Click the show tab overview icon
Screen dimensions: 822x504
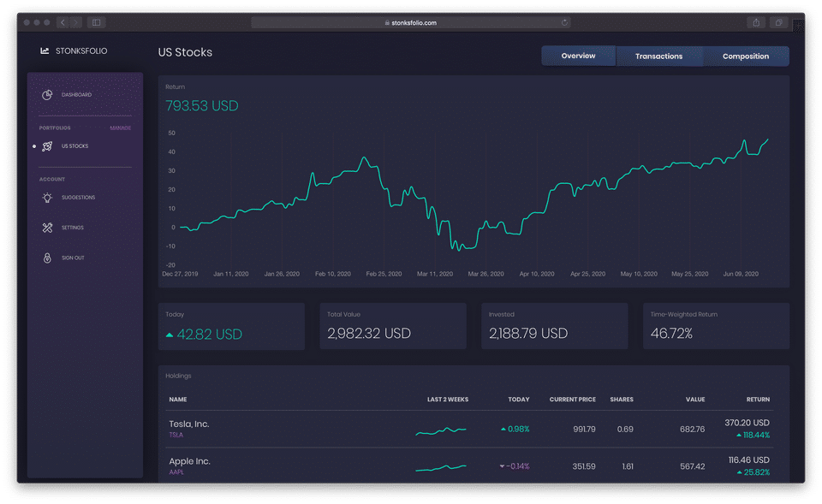(x=780, y=22)
